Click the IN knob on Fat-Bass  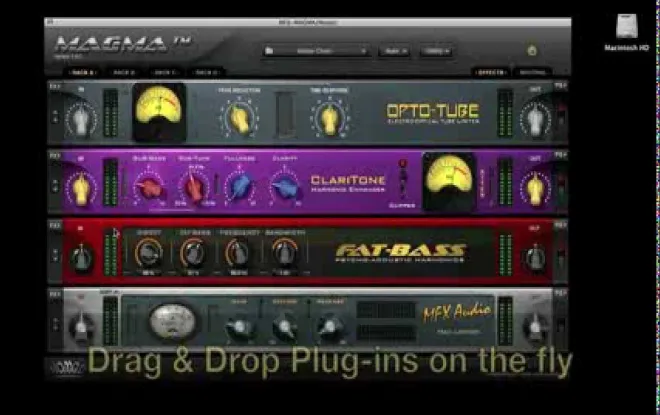81,257
